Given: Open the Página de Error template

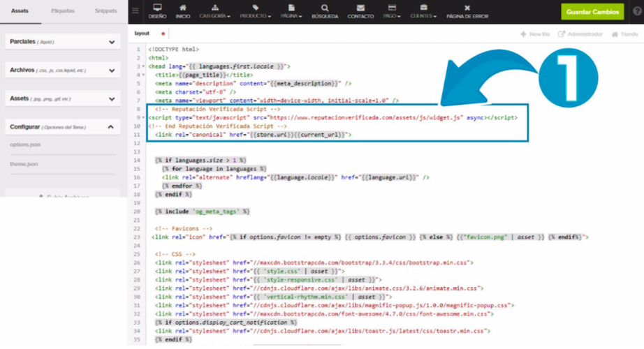Looking at the screenshot, I should (x=467, y=11).
